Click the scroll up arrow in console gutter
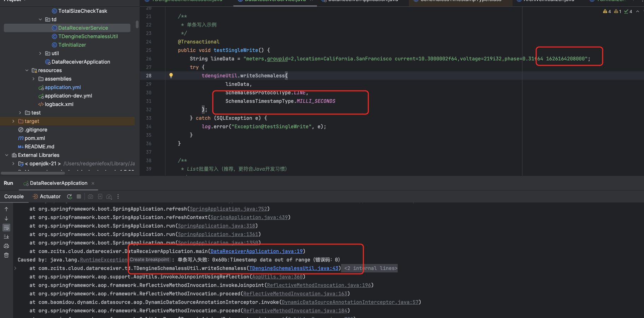The image size is (644, 318). click(x=6, y=209)
